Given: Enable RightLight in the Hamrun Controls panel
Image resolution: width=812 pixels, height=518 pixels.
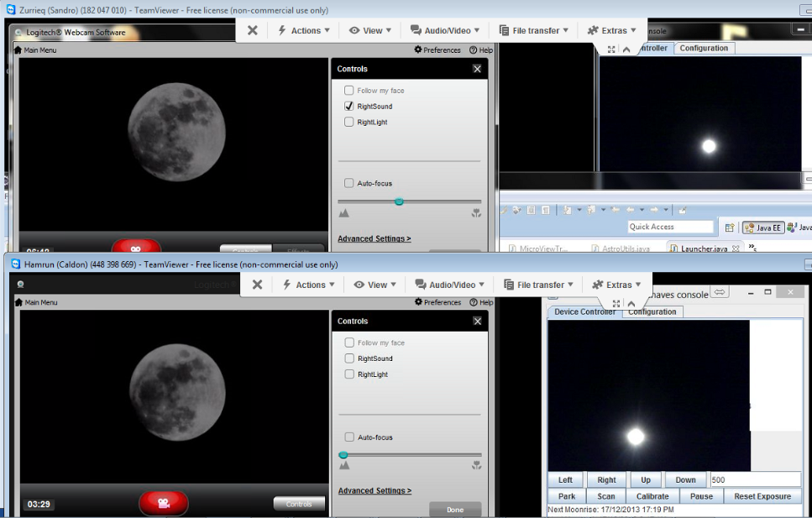Looking at the screenshot, I should (x=349, y=374).
